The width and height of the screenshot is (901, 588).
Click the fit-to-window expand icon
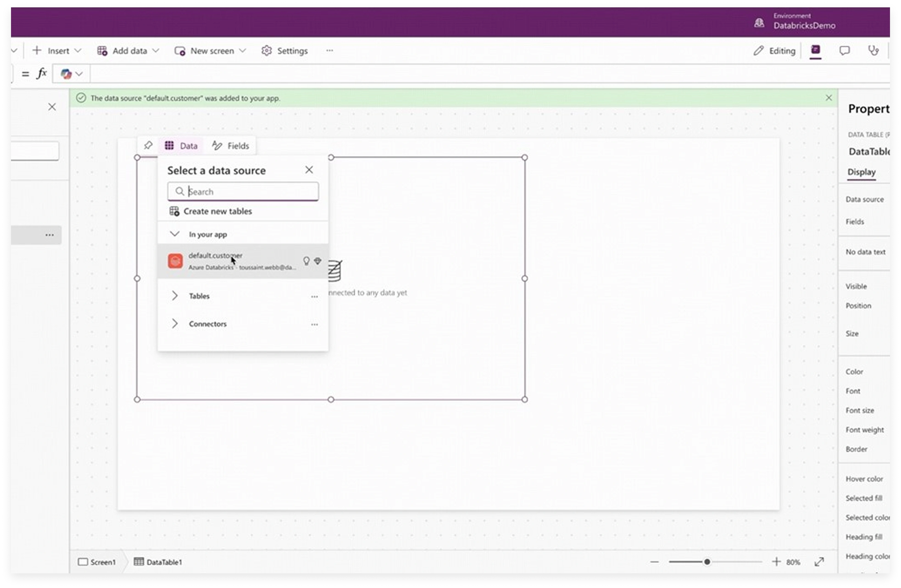[x=819, y=562]
